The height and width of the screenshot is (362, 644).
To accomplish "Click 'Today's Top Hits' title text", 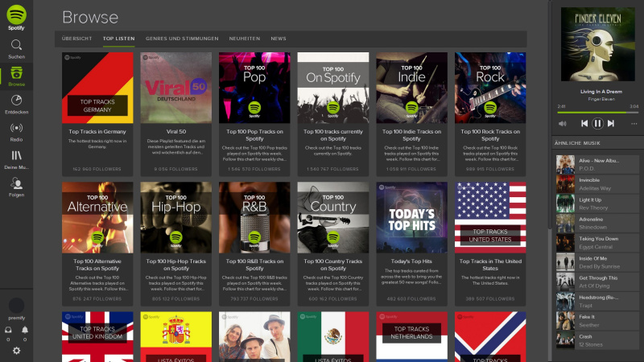I will coord(411,261).
